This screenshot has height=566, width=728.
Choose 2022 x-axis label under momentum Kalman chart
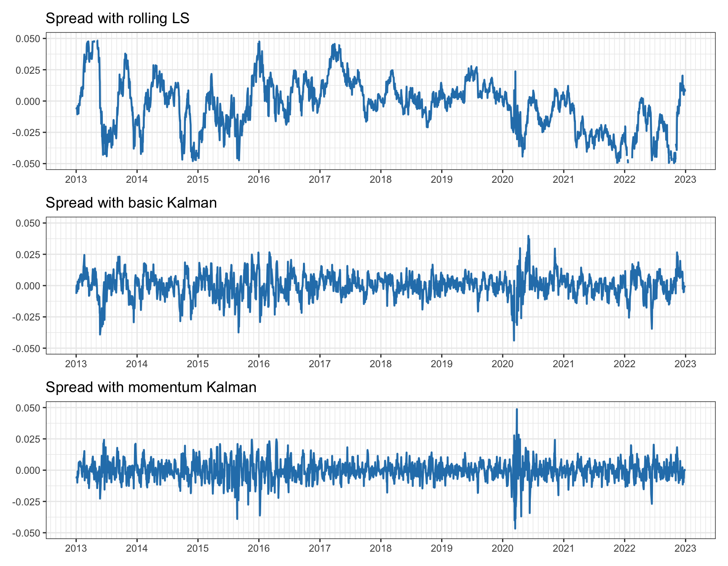pos(624,548)
